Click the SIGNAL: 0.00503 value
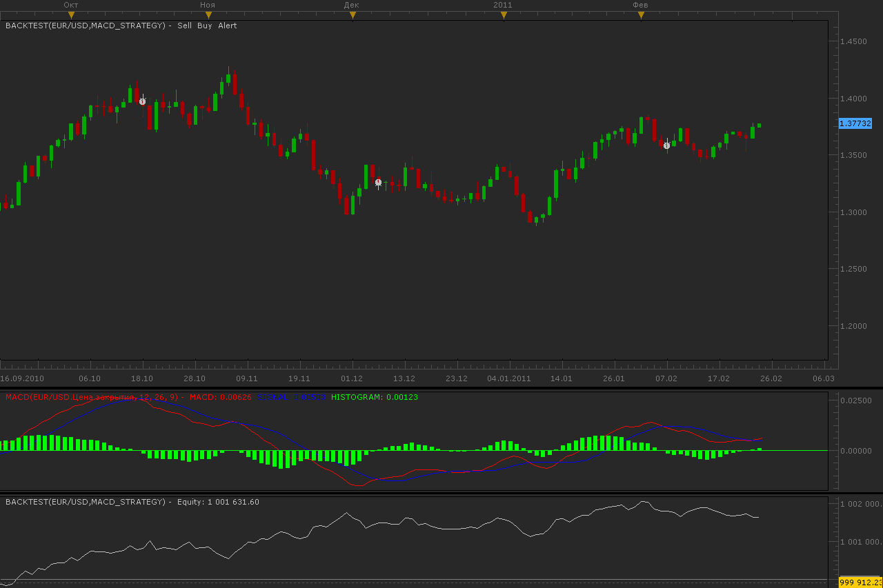This screenshot has height=588, width=883. point(292,397)
